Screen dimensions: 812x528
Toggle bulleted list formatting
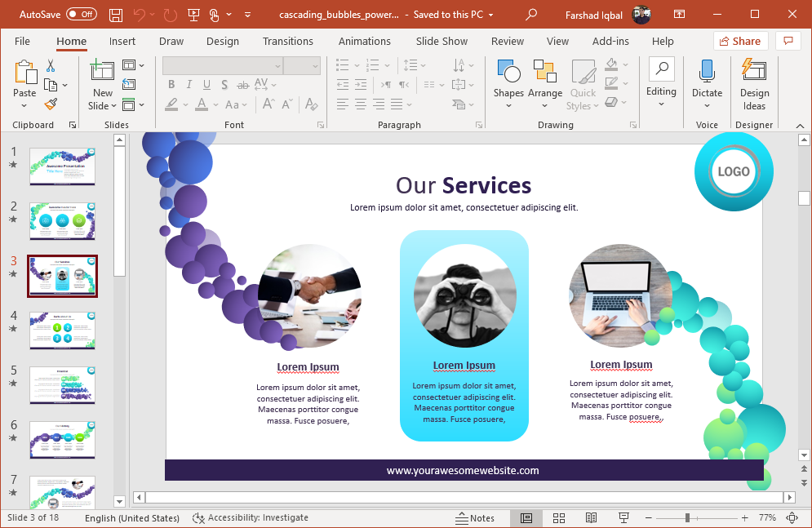(342, 65)
